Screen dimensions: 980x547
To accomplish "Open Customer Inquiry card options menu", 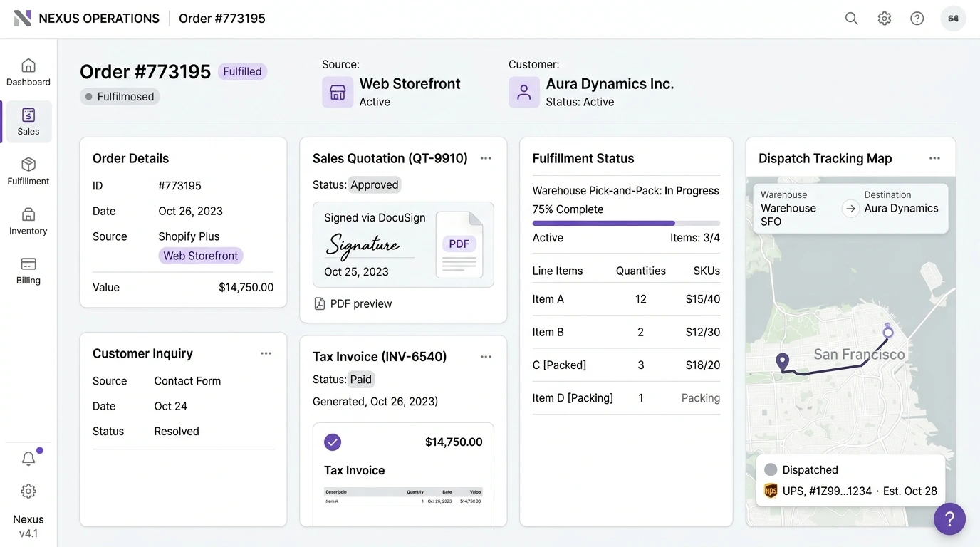I will click(266, 353).
